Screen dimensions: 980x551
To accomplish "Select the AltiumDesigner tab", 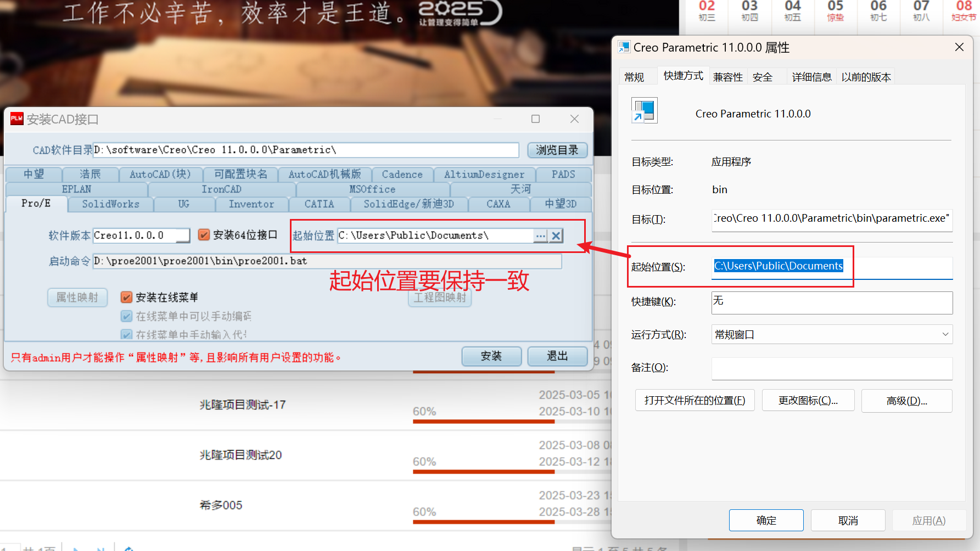I will (484, 175).
